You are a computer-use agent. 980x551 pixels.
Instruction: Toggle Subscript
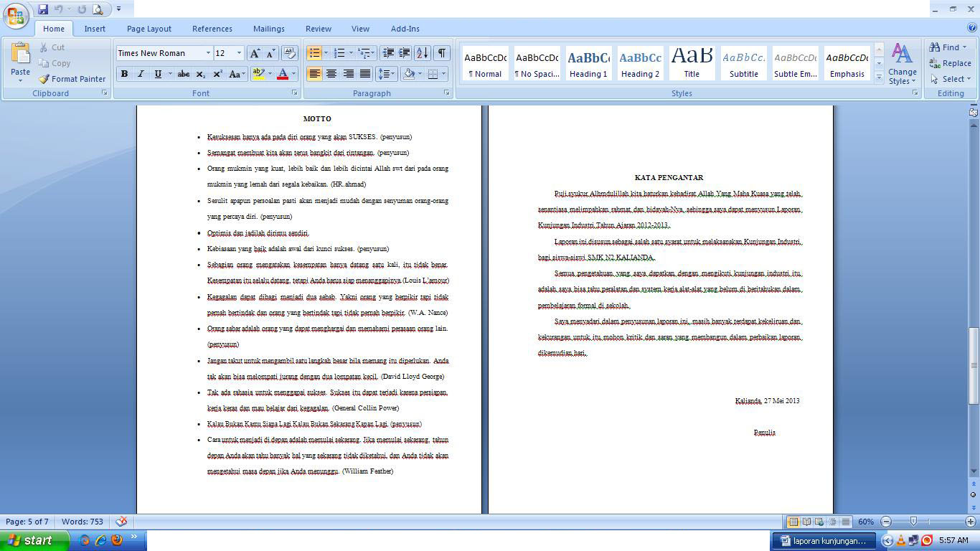coord(201,74)
